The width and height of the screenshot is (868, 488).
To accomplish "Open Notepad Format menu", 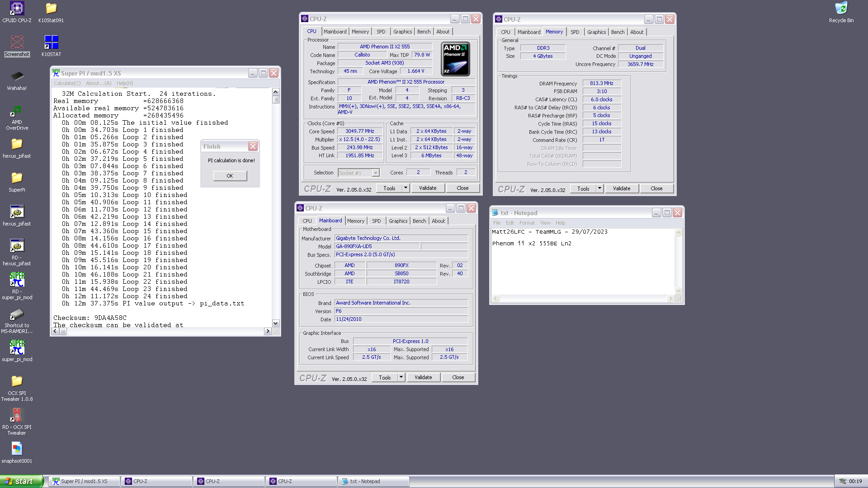I will pos(527,223).
